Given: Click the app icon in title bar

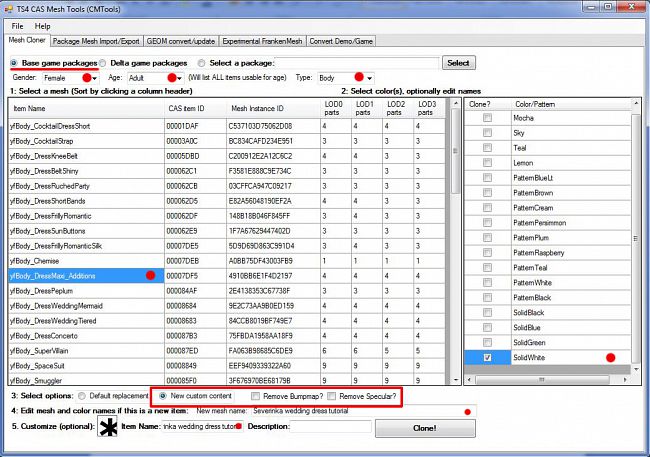Looking at the screenshot, I should click(x=9, y=7).
